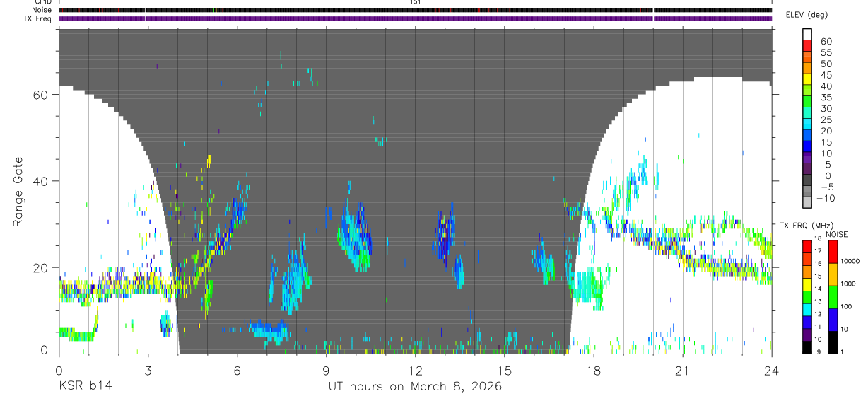Click the 'NOISE' legend title
The height and width of the screenshot is (401, 868).
838,234
